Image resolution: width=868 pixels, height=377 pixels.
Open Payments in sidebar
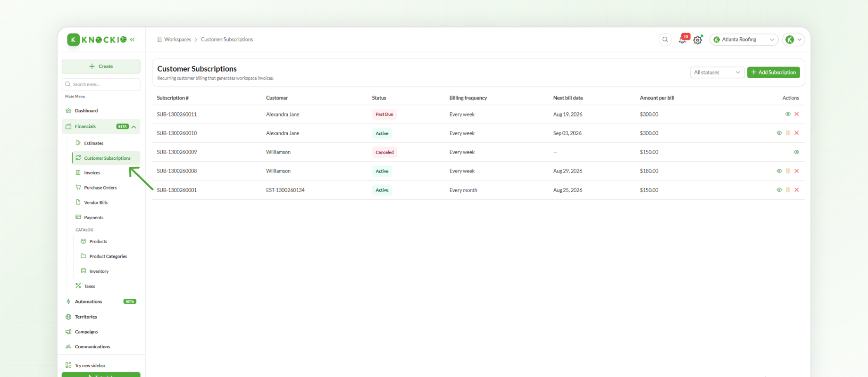106,218
